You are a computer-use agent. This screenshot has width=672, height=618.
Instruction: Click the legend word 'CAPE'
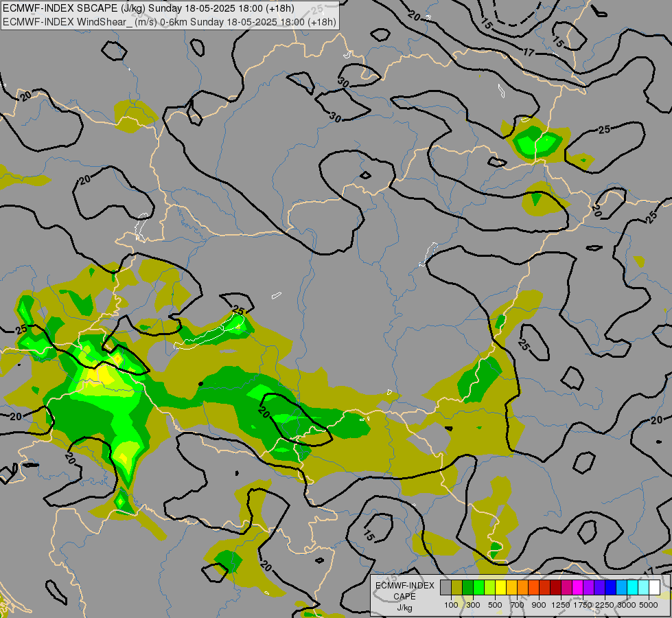(404, 597)
